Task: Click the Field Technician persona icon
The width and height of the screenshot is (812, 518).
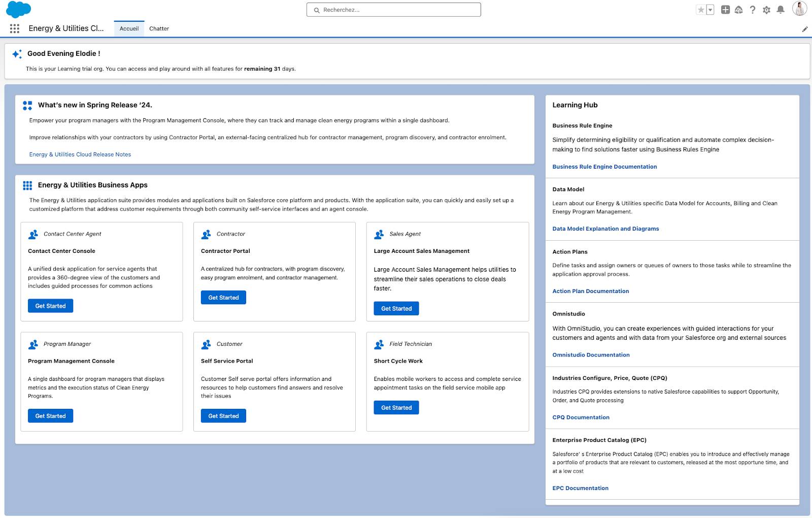Action: [379, 344]
